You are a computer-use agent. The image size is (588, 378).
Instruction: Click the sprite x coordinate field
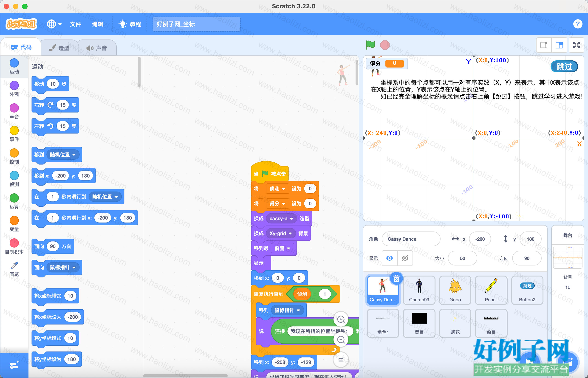tap(480, 239)
